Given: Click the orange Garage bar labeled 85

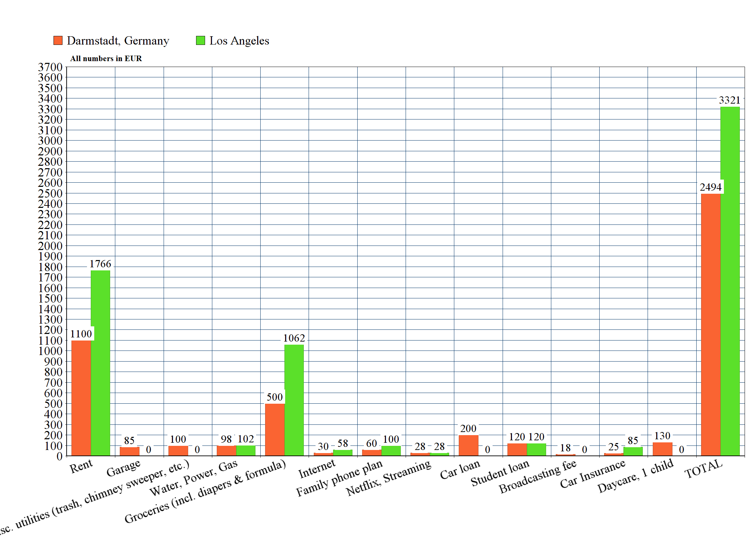Looking at the screenshot, I should click(129, 451).
